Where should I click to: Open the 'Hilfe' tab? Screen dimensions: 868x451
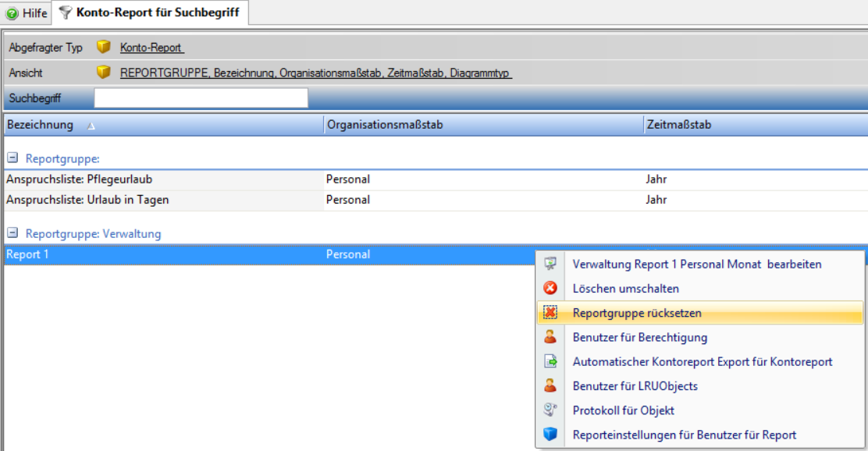[x=27, y=12]
